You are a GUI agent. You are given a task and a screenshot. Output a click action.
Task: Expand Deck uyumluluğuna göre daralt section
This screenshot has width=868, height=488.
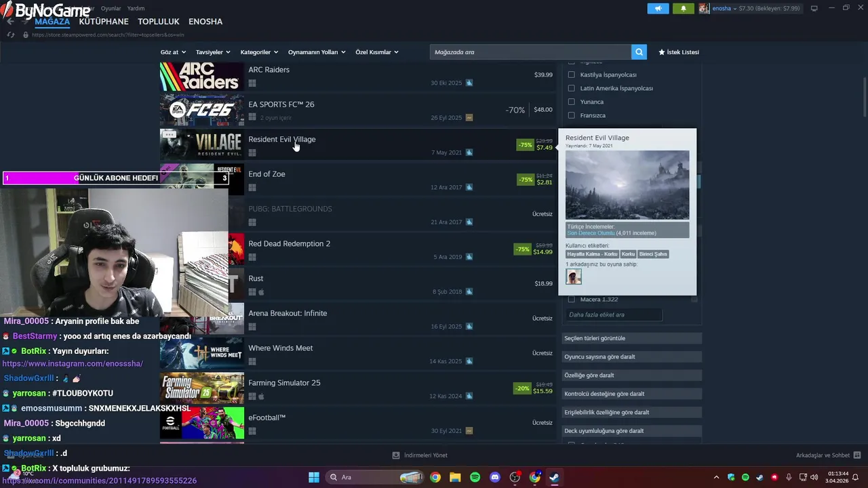click(631, 430)
